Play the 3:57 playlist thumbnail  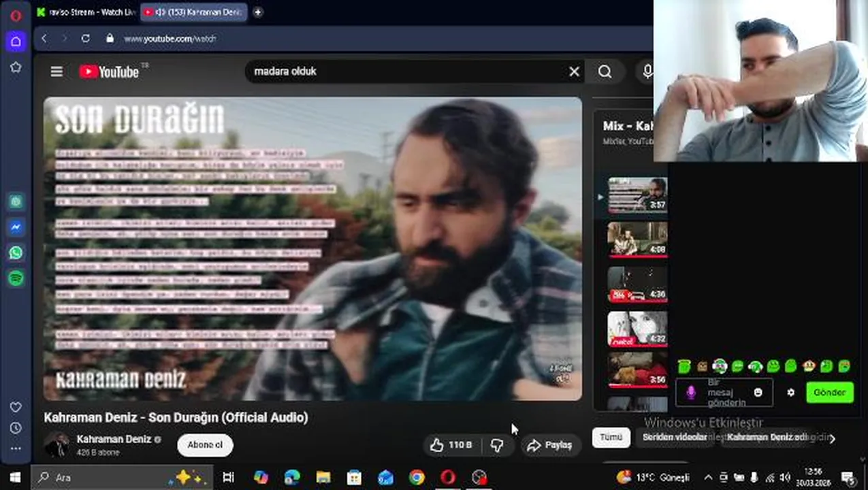click(x=637, y=195)
